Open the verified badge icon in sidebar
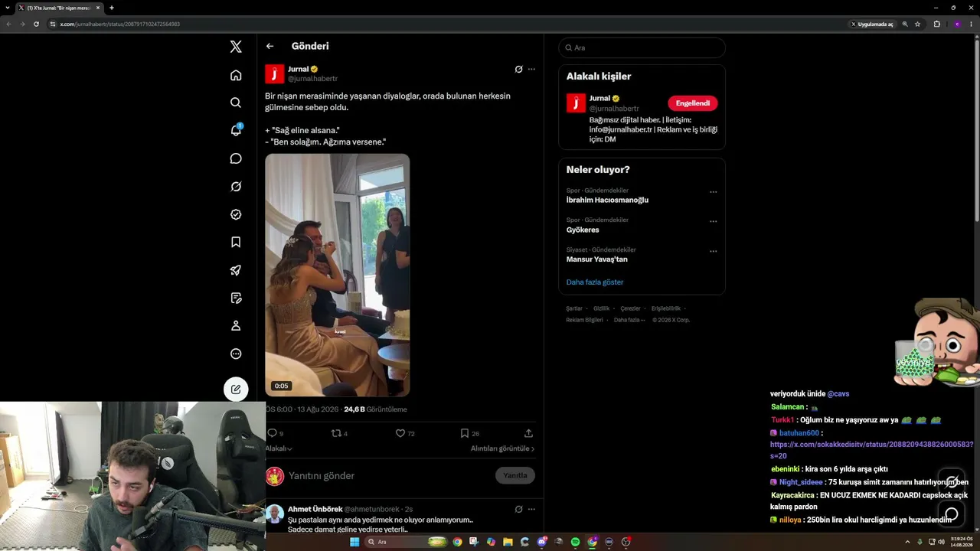 [x=236, y=214]
